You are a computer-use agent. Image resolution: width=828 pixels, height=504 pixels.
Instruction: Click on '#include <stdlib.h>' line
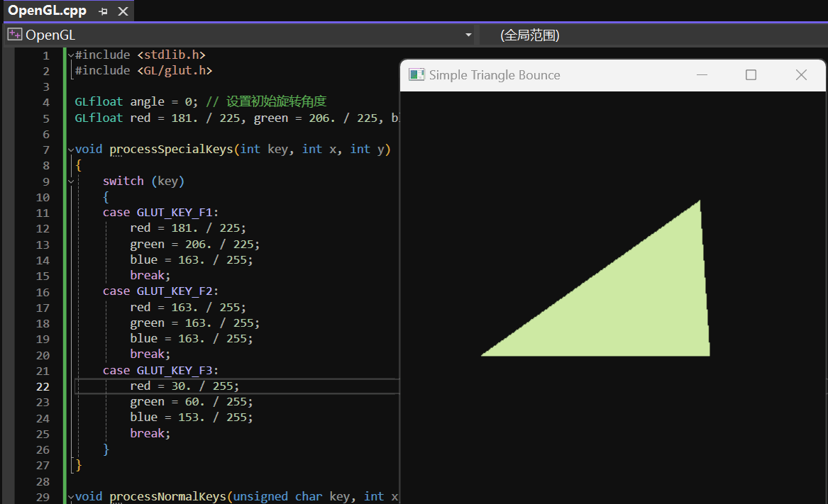tap(140, 55)
